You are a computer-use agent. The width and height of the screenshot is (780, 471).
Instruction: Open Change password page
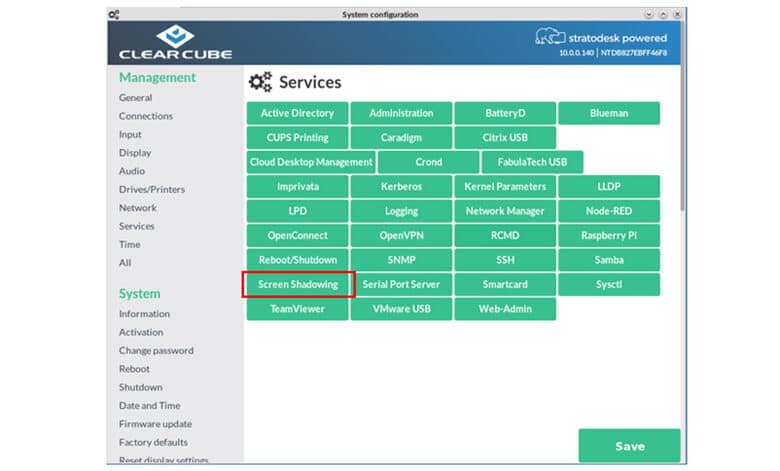coord(156,351)
